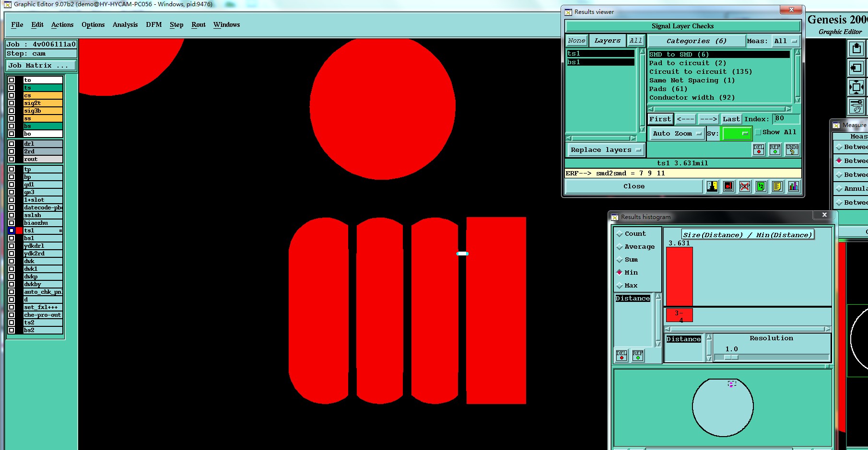
Task: Open the DFM menu
Action: [154, 25]
